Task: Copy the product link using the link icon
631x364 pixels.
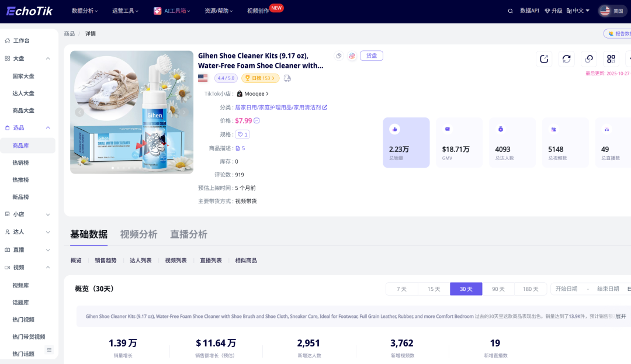Action: [589, 58]
